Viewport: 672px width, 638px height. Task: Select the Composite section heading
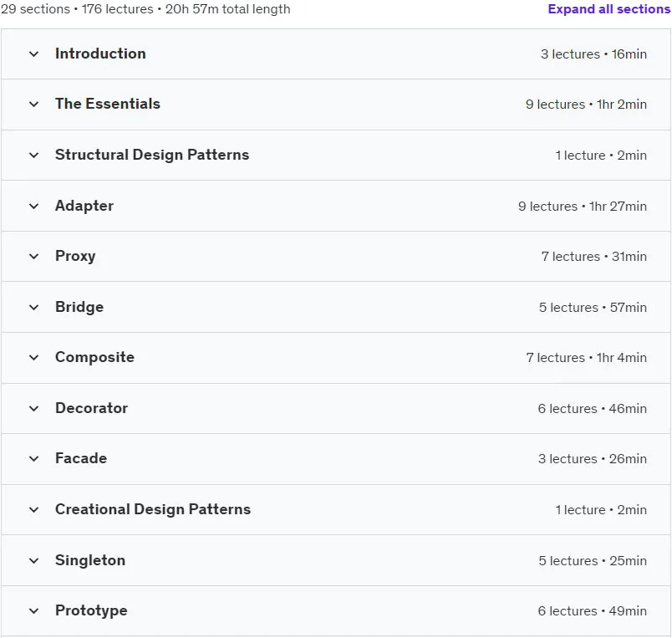94,357
